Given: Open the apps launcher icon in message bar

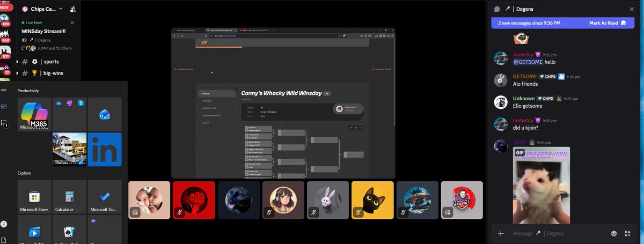Looking at the screenshot, I should (627, 233).
